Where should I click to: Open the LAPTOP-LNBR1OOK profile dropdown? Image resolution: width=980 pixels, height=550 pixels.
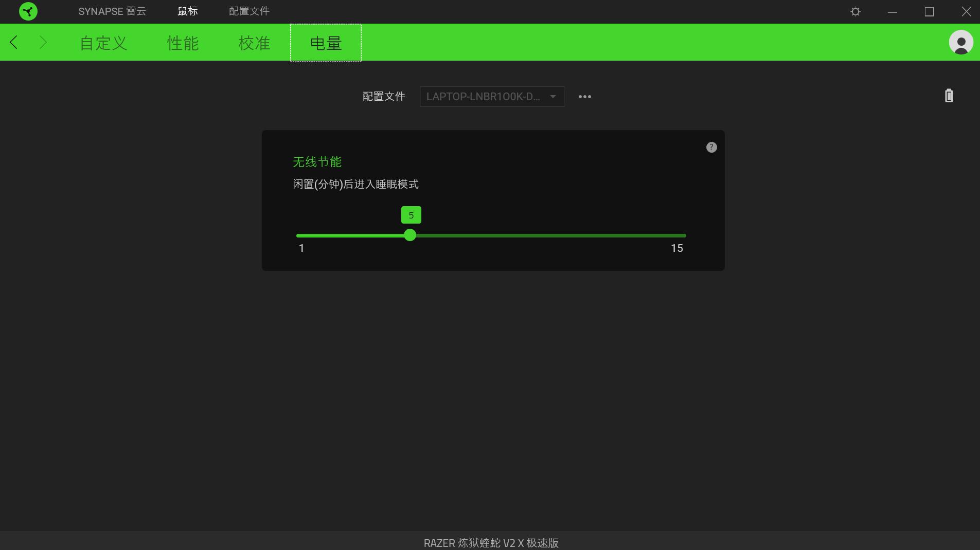(484, 97)
